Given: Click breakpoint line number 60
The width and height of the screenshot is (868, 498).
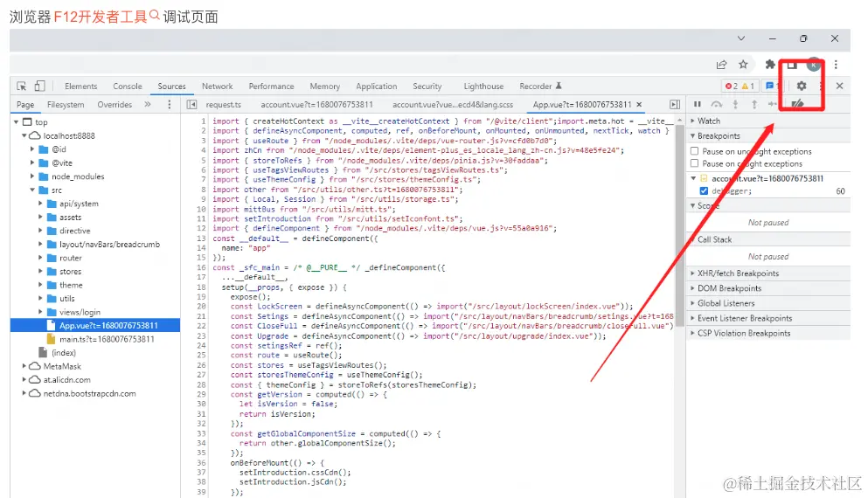Looking at the screenshot, I should click(x=840, y=190).
